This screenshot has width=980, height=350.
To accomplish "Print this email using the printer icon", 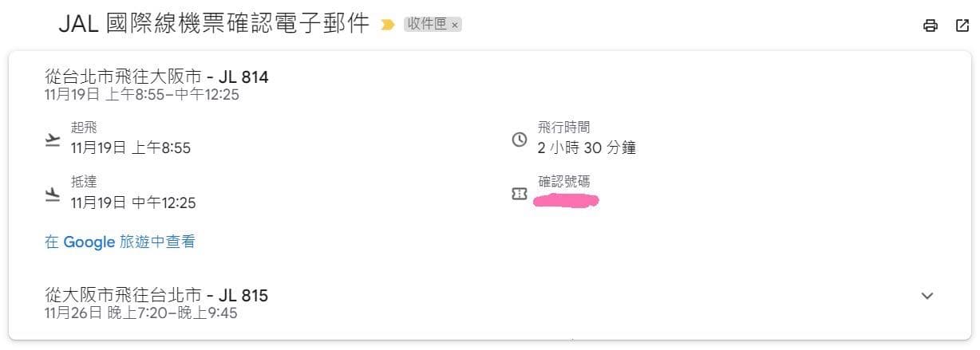I will [x=930, y=26].
